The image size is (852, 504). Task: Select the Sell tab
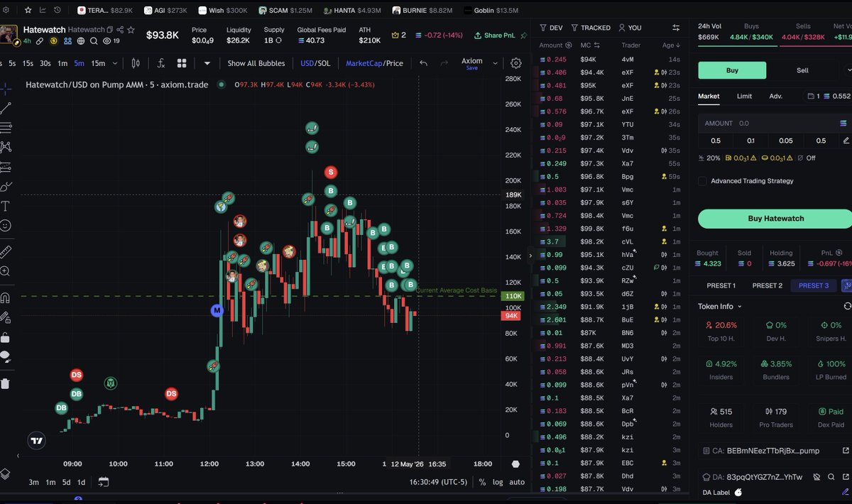(x=802, y=70)
